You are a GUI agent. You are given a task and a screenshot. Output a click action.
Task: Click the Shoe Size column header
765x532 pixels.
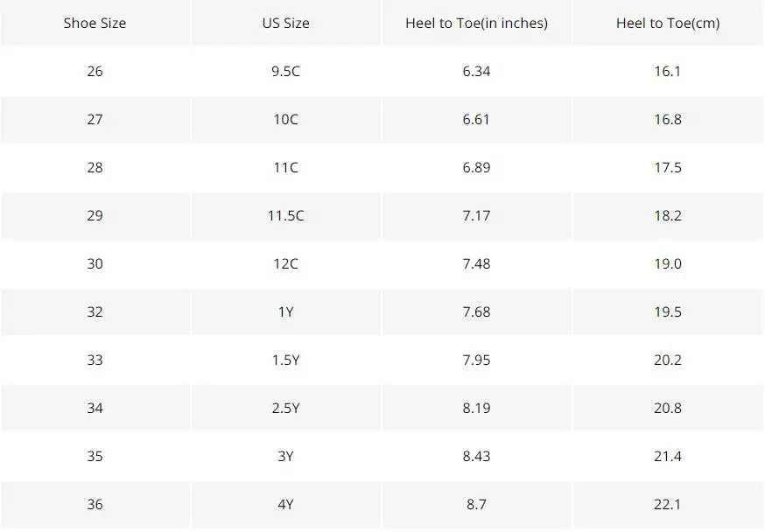click(x=95, y=23)
